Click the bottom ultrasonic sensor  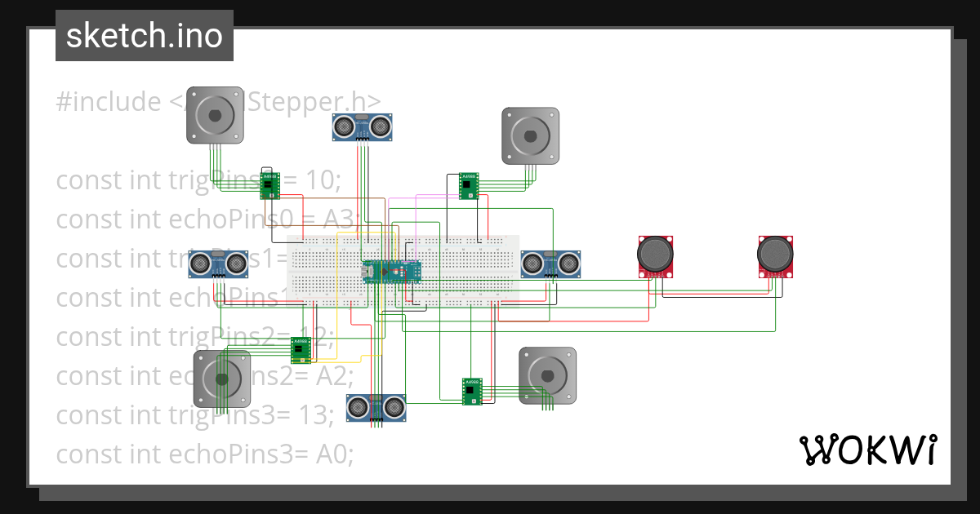376,407
